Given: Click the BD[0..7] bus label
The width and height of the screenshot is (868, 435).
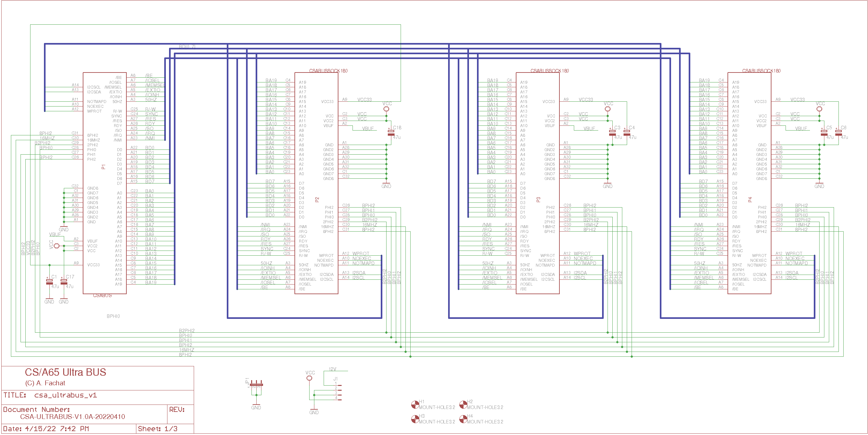Looking at the screenshot, I should 187,47.
